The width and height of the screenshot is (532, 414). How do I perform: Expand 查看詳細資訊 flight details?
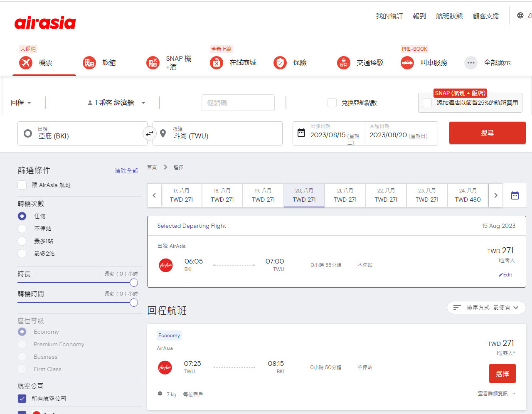(497, 393)
